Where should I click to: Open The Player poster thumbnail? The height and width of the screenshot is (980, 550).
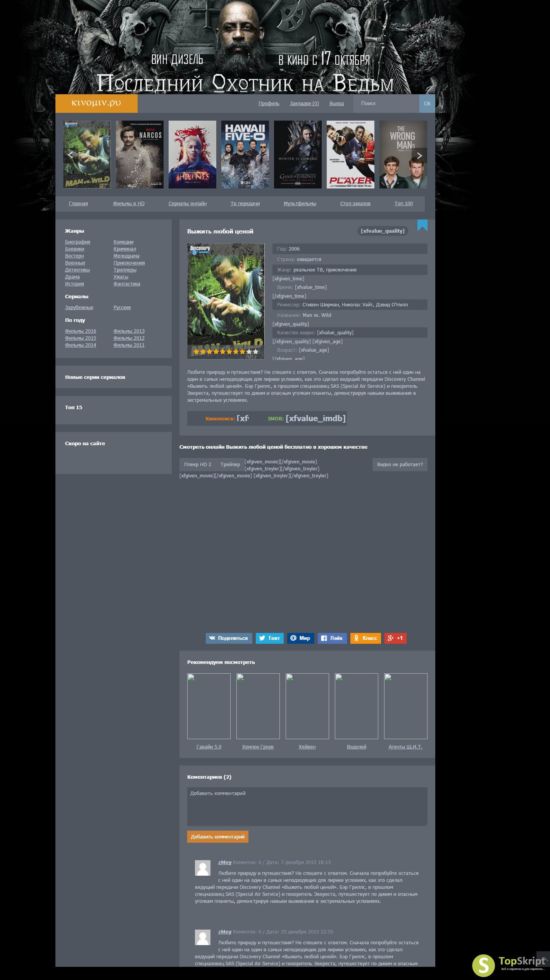click(x=350, y=154)
